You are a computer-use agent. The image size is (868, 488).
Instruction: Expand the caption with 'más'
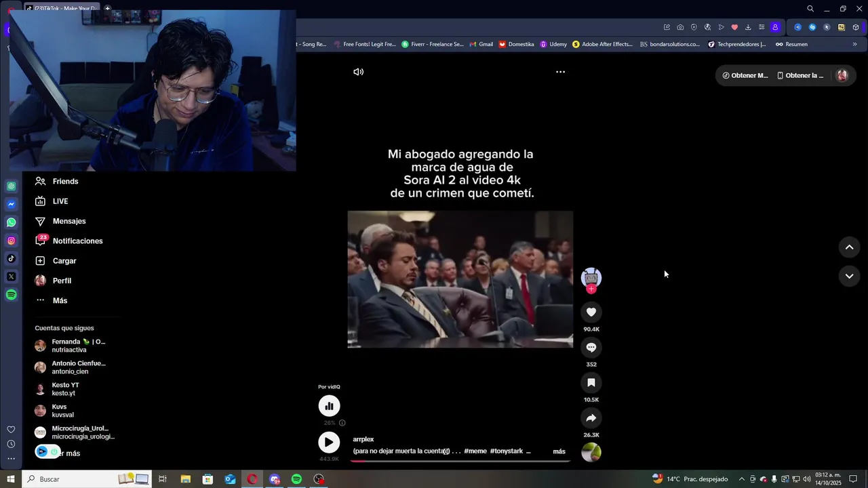coord(559,451)
